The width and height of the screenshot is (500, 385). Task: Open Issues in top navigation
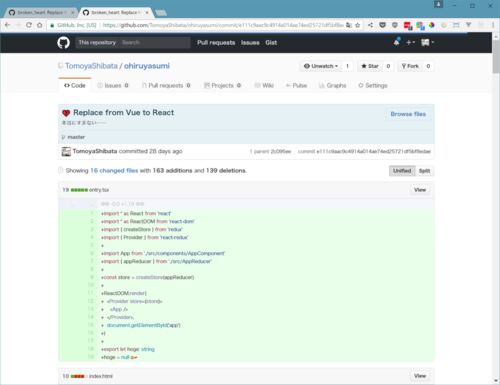(250, 43)
